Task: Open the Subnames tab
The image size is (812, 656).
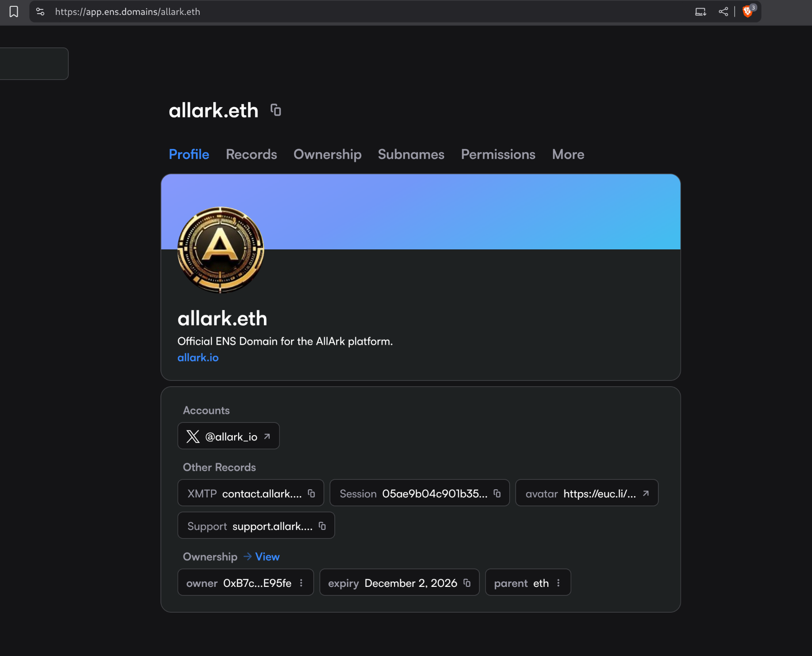Action: coord(411,155)
